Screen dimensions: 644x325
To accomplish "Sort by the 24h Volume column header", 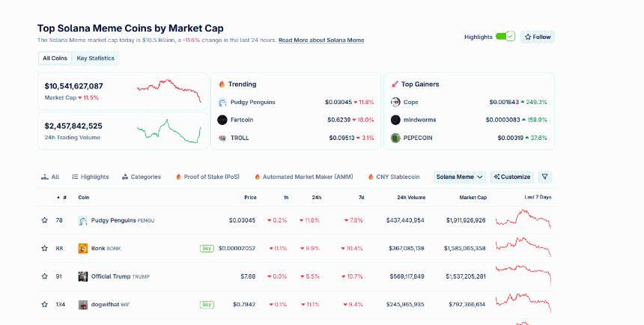I will coord(411,198).
